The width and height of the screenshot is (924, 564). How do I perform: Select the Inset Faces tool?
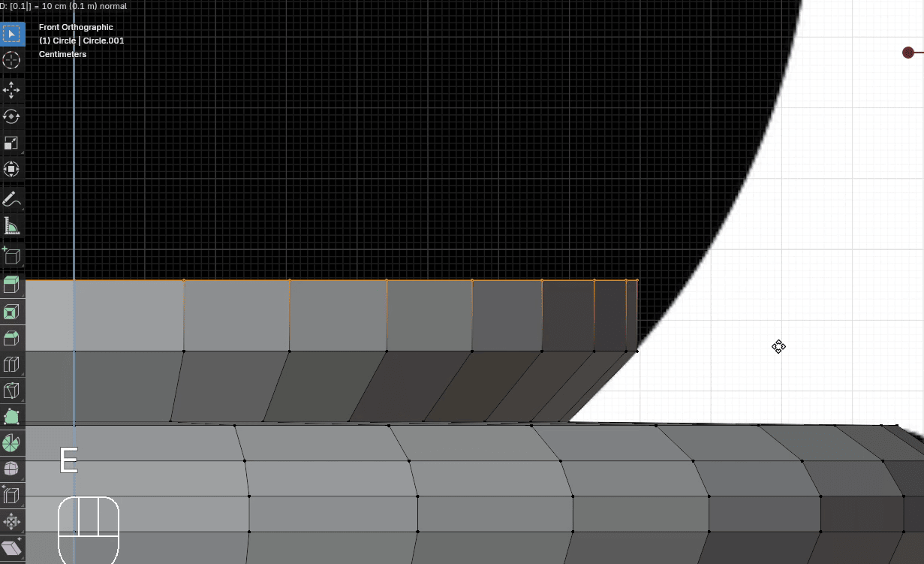(x=11, y=312)
